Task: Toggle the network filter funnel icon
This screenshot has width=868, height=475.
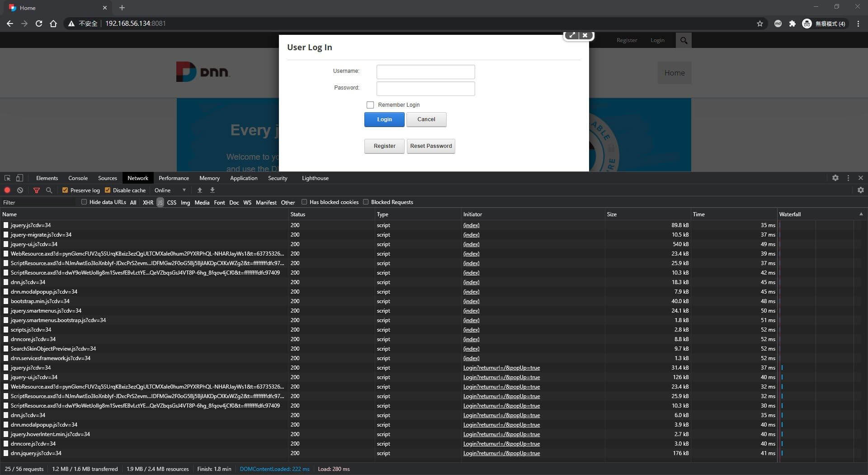Action: 37,190
